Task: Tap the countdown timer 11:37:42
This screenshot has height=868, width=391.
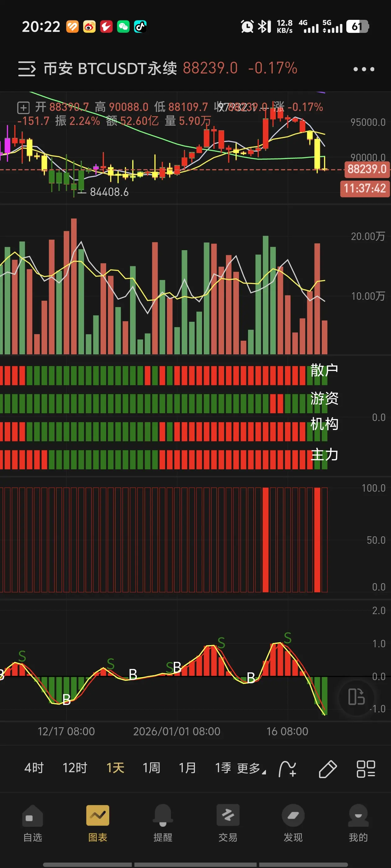Action: (x=365, y=188)
